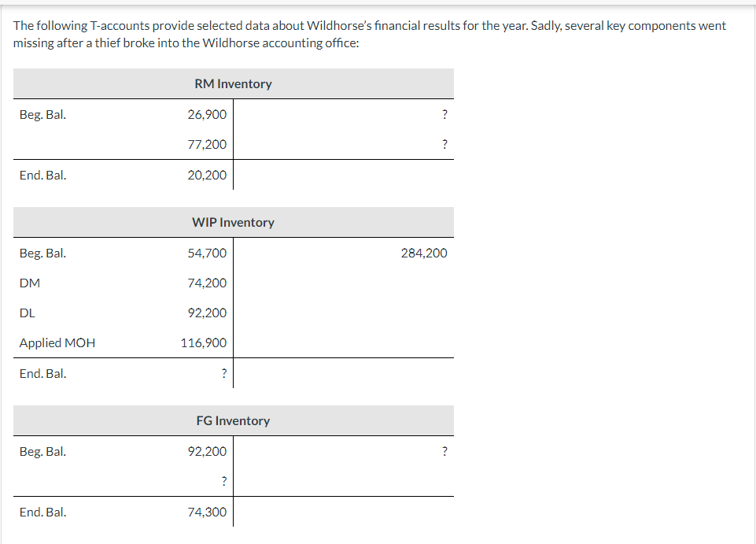Click RM ending balance 20,200
The height and width of the screenshot is (544, 756).
tap(207, 176)
